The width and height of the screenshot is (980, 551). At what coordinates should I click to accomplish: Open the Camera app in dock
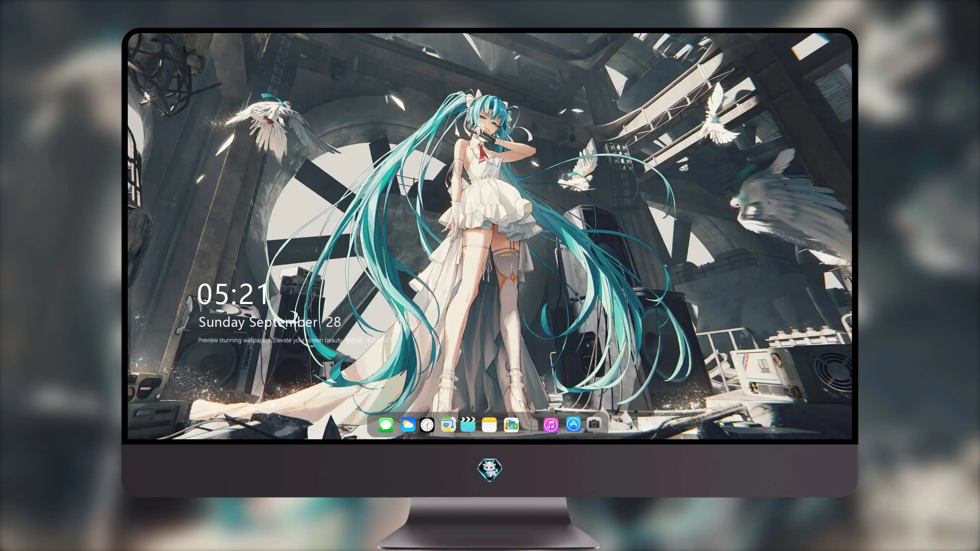tap(594, 424)
